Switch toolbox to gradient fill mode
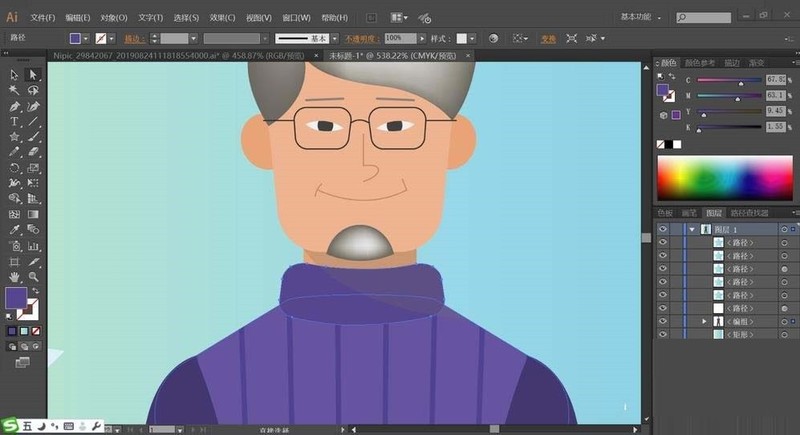Viewport: 800px width, 435px height. pos(24,331)
